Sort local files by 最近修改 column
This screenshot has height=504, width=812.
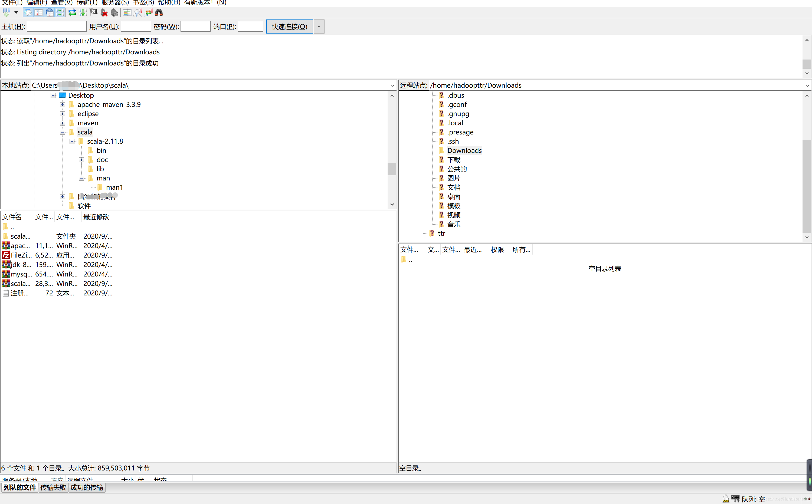[x=97, y=217]
